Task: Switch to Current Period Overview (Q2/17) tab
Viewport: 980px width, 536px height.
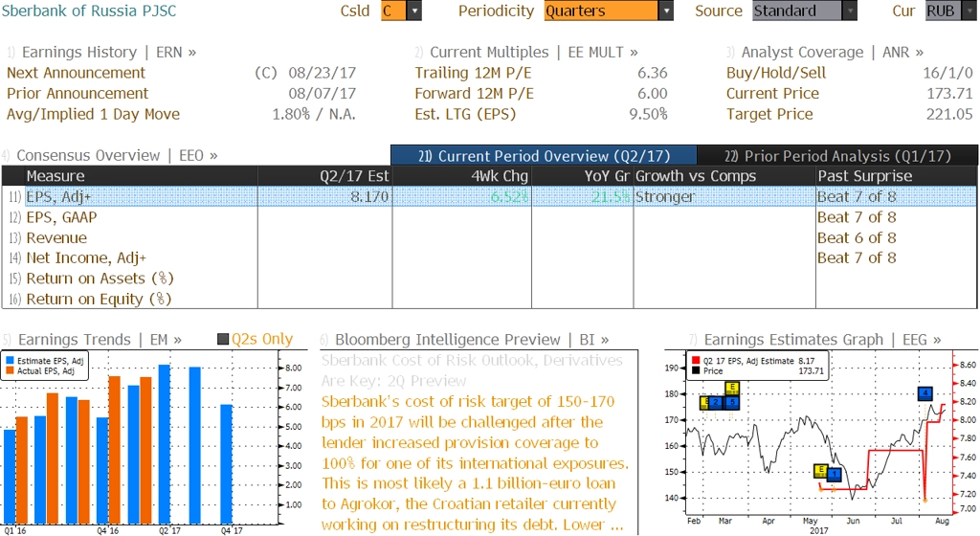Action: point(544,156)
